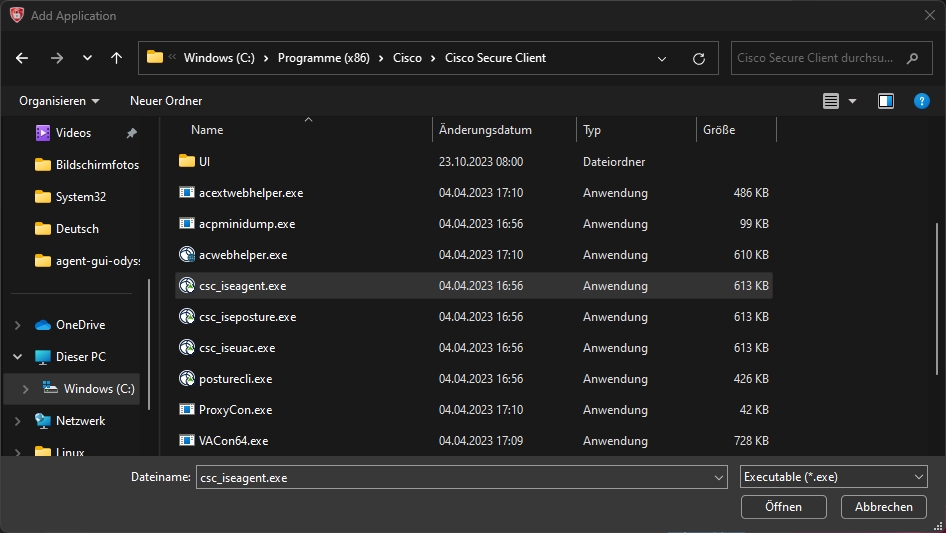Click the Windows (C:) breadcrumb
946x533 pixels.
pyautogui.click(x=219, y=58)
